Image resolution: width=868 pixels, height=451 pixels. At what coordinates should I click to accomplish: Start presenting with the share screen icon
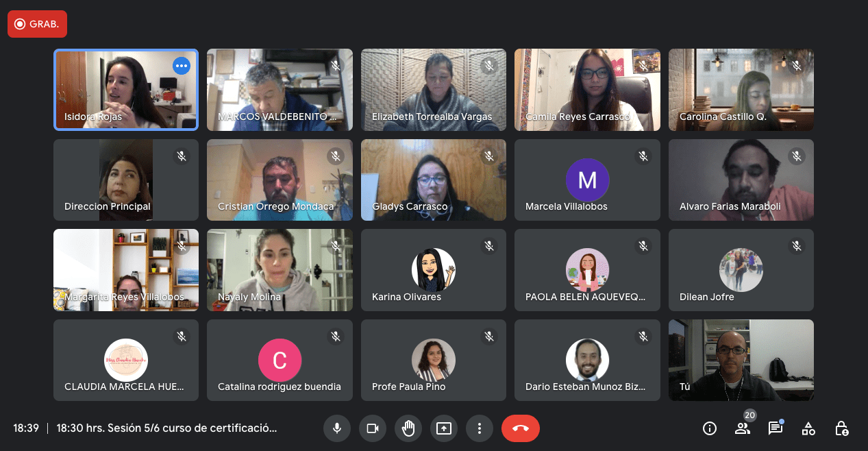(x=444, y=428)
